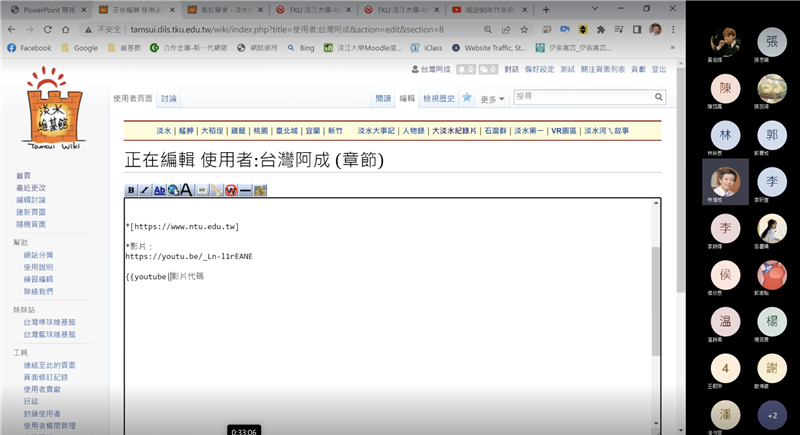Screen dimensions: 800x435
Task: Click the 登出 link
Action: 659,69
